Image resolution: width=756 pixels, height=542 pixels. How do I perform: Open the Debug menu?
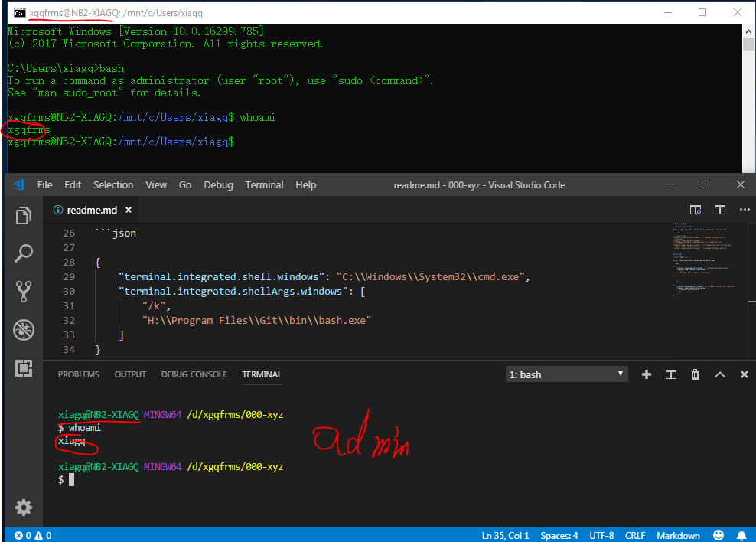point(218,184)
